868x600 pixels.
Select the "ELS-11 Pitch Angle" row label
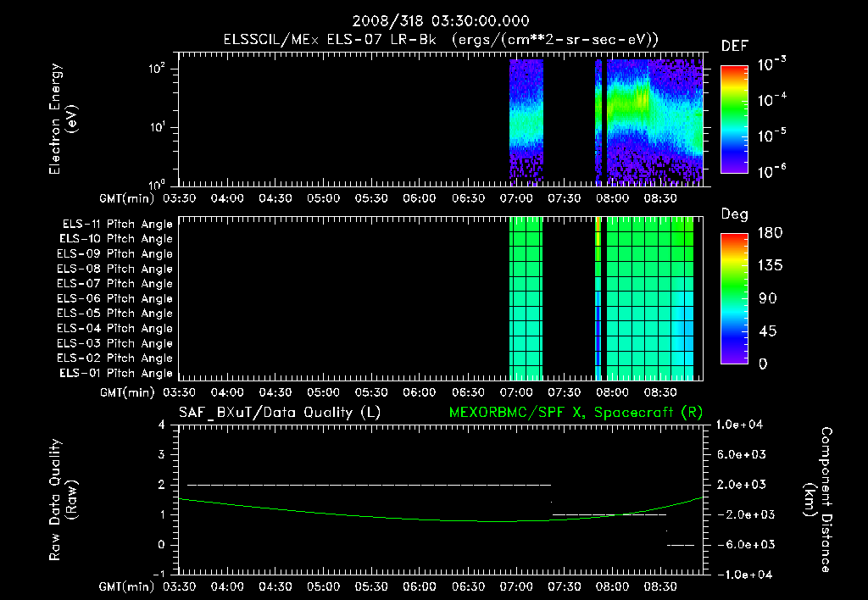click(117, 225)
